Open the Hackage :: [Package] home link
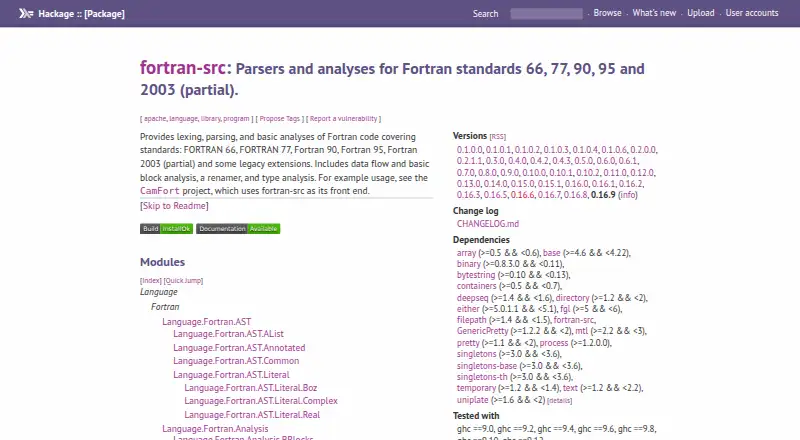Image resolution: width=800 pixels, height=440 pixels. [x=81, y=14]
